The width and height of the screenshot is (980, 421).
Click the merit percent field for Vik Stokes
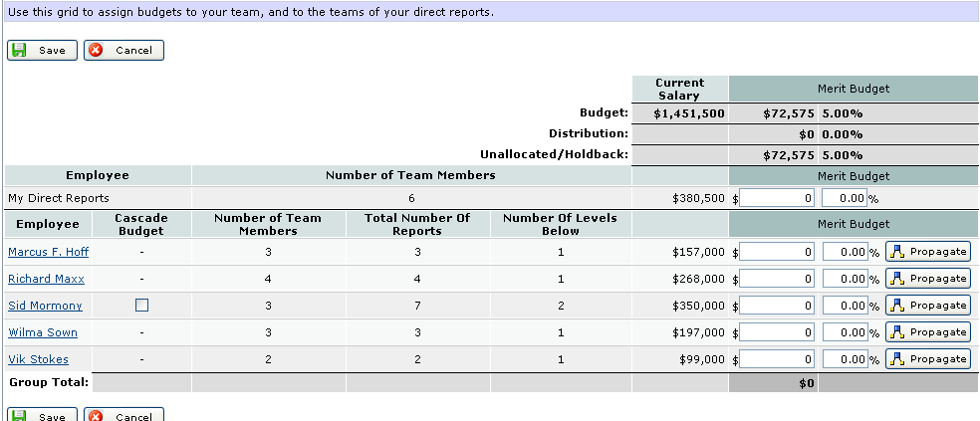click(x=845, y=359)
